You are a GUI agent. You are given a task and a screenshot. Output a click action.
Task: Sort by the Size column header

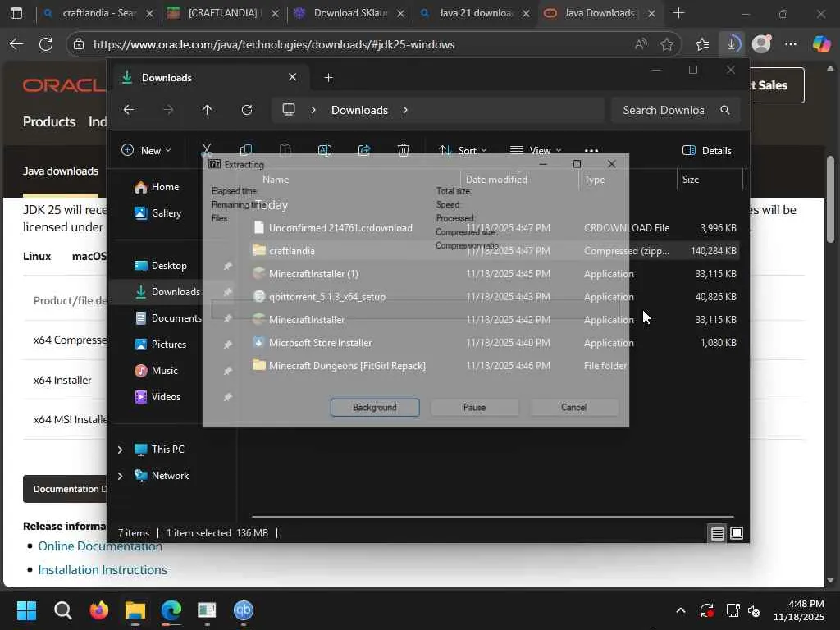click(x=710, y=180)
